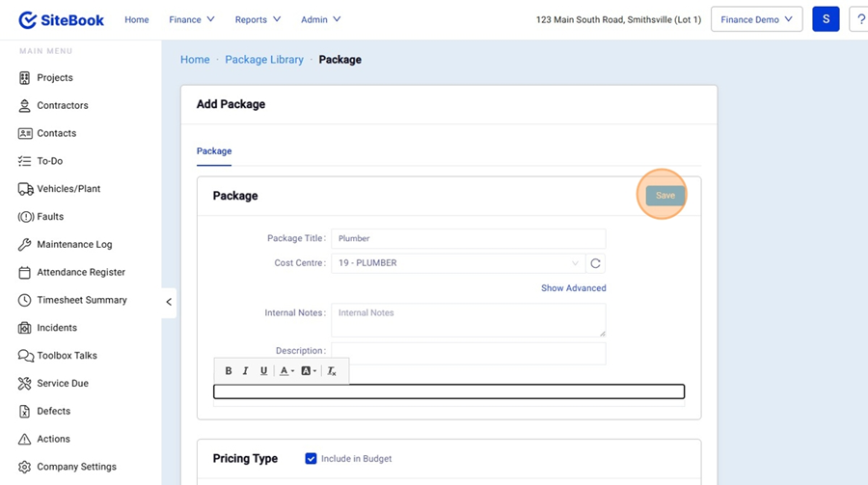Select the Package tab

click(214, 151)
